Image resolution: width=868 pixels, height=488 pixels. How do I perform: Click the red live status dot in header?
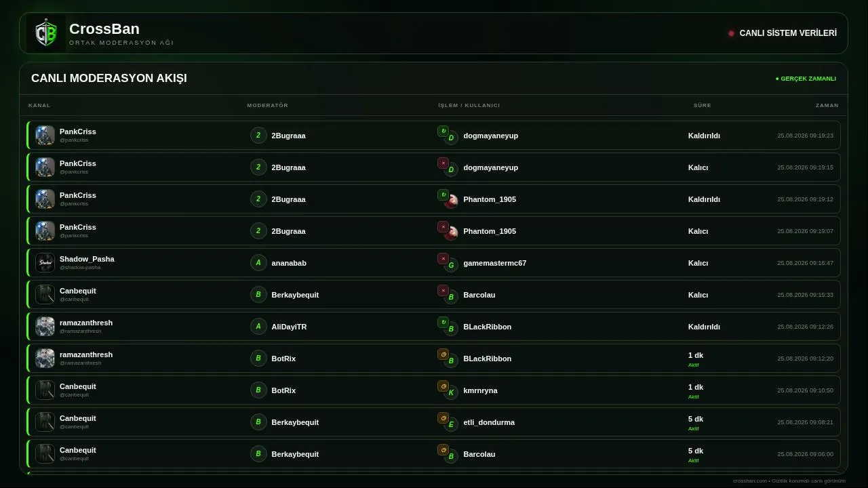coord(731,33)
